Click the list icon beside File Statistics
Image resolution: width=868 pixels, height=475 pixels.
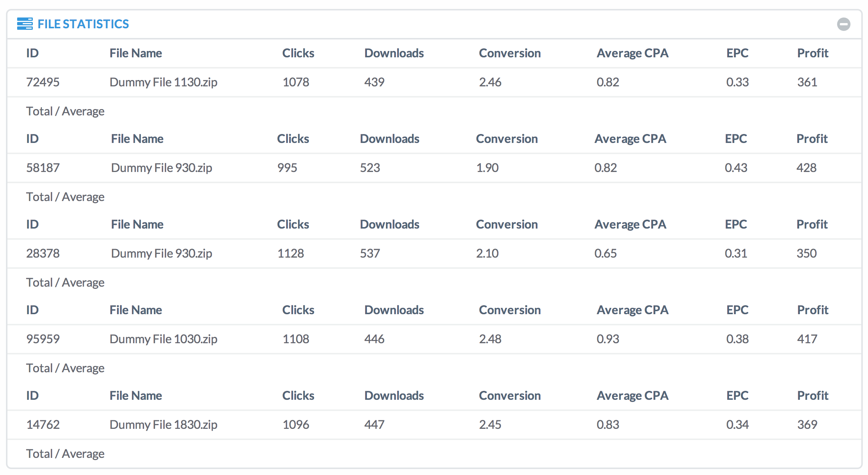click(25, 24)
